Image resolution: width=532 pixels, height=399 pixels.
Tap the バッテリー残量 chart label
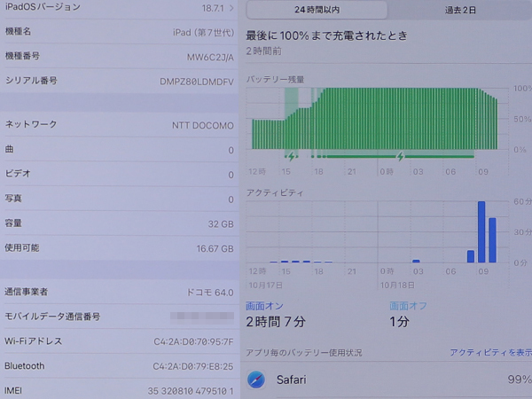(x=275, y=80)
